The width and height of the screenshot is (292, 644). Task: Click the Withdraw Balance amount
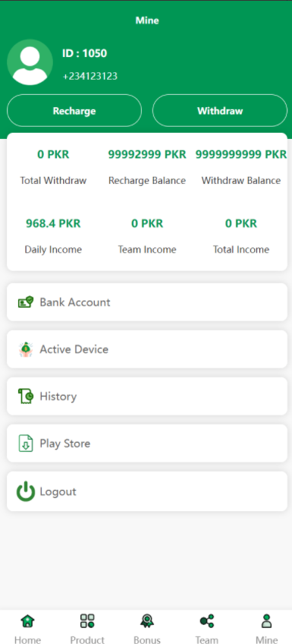[241, 154]
